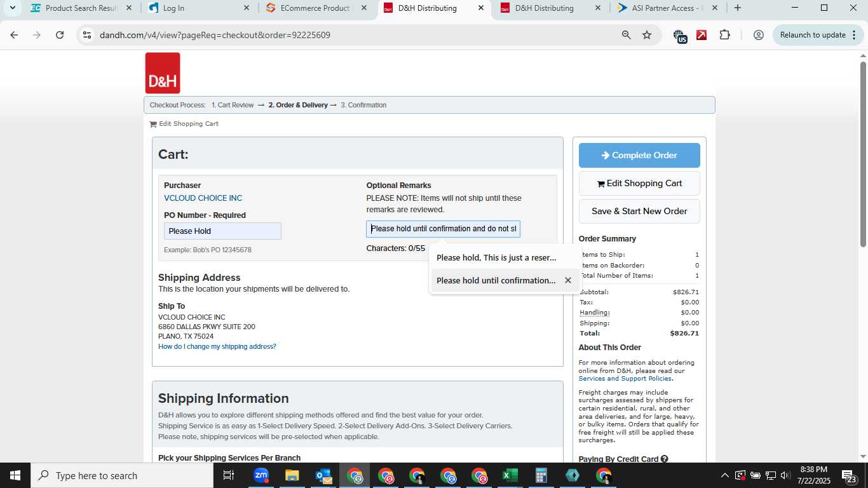Open the Extensions puzzle icon
Viewport: 868px width, 488px height.
pos(725,35)
